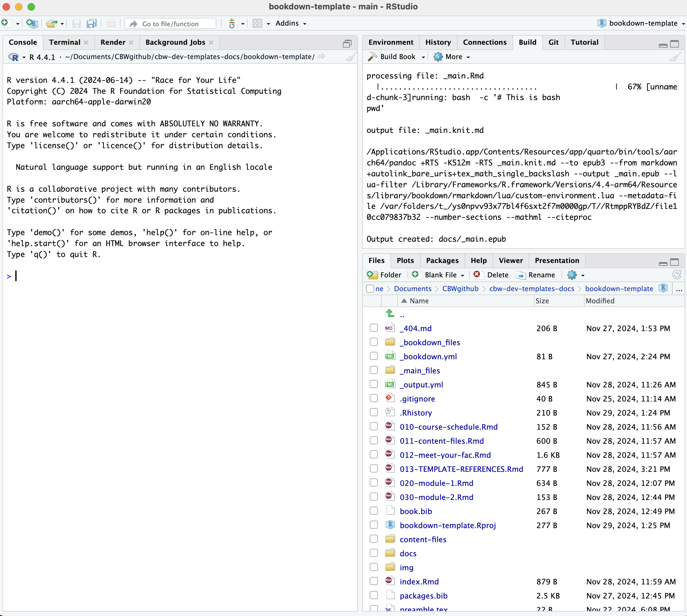Select the checkbox beside book.bib
This screenshot has width=687, height=616.
click(374, 511)
